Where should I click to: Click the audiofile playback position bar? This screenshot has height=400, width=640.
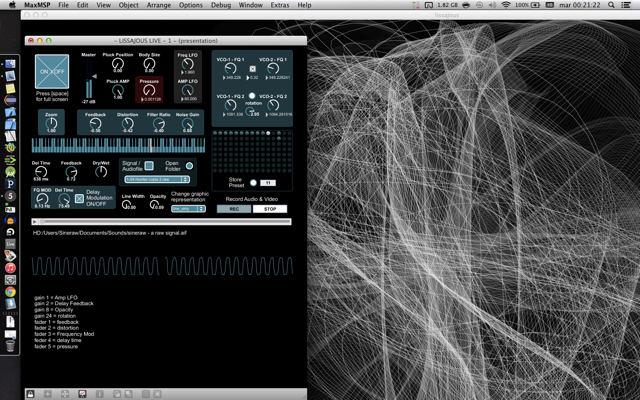[165, 222]
